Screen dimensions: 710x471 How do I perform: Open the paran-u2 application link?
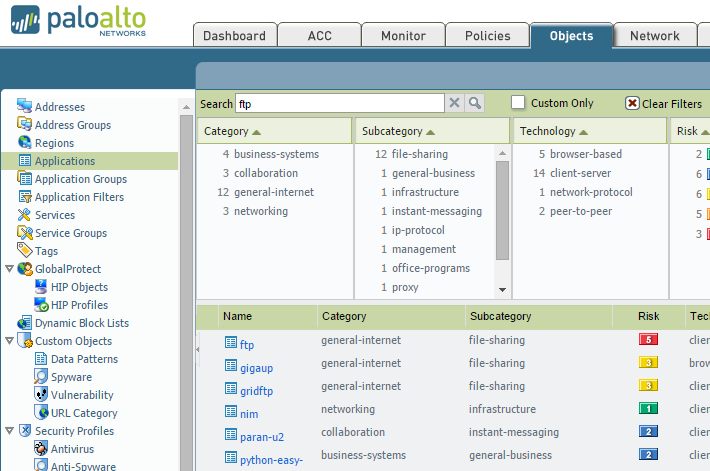[262, 437]
